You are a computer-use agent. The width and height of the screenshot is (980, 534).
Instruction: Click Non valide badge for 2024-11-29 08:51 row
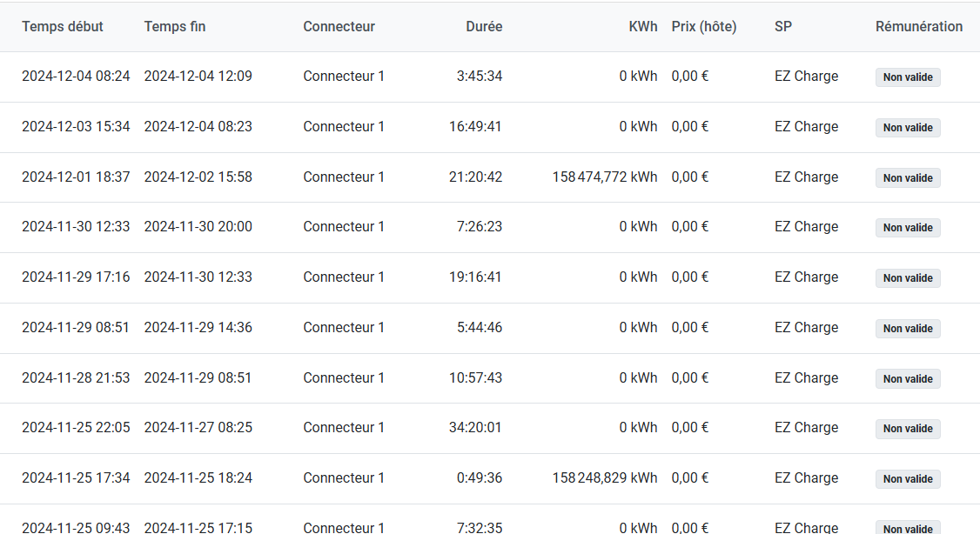coord(908,329)
